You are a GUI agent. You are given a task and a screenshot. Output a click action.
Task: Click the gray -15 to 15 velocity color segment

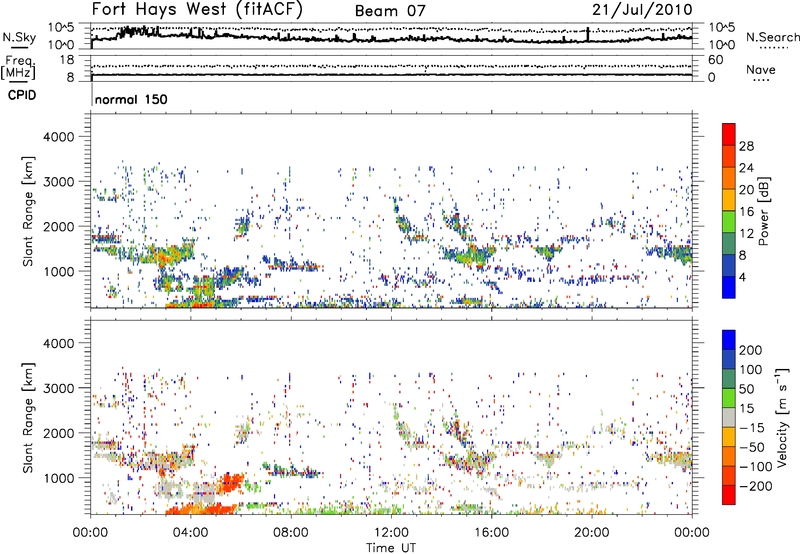pos(729,417)
